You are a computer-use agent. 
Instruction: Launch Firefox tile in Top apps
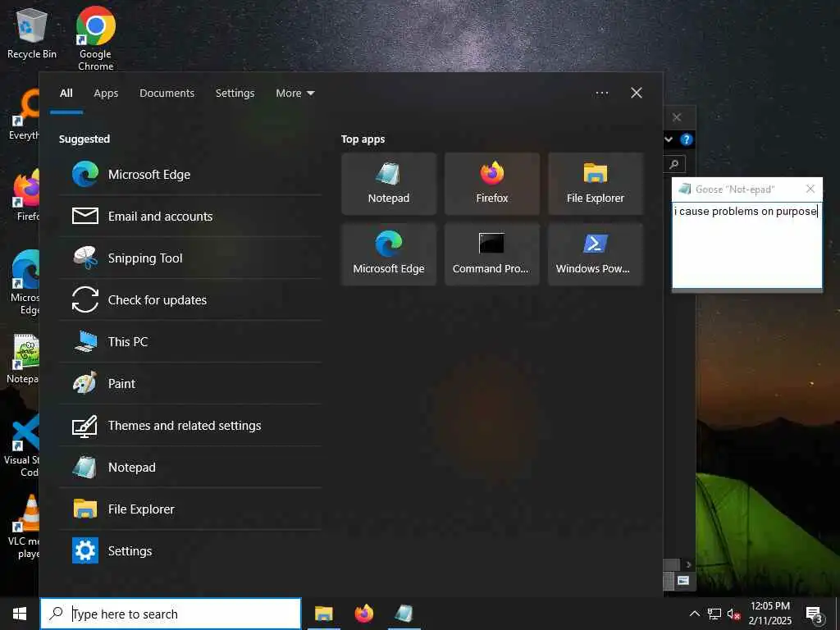point(492,184)
